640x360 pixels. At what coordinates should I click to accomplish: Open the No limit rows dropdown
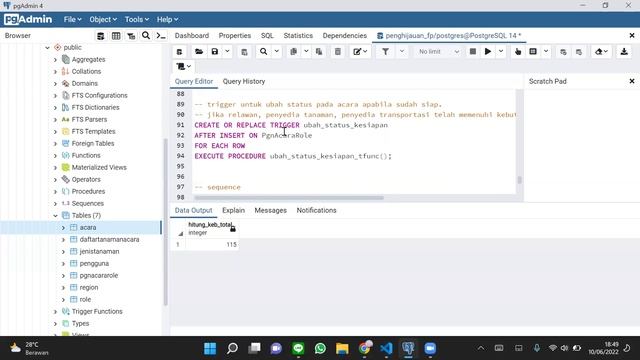point(439,52)
